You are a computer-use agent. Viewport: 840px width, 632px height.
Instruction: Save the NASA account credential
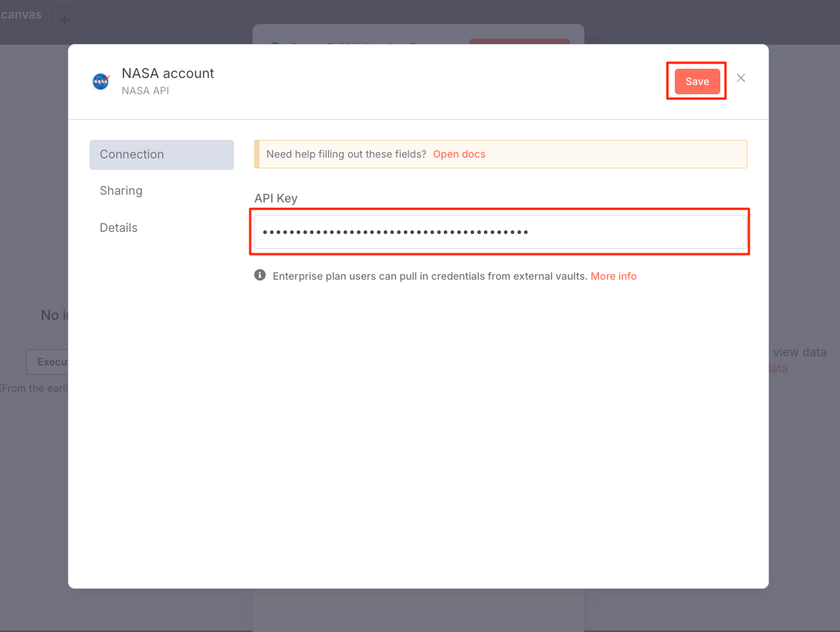(696, 81)
